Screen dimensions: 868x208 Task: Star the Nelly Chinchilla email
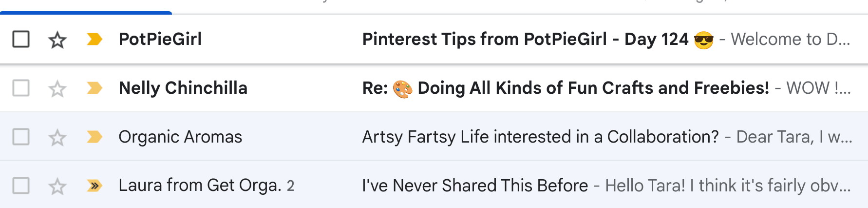click(x=57, y=88)
